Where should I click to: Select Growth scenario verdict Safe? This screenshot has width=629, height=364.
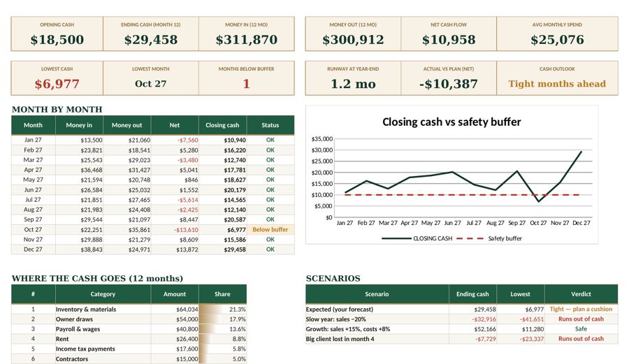click(581, 329)
